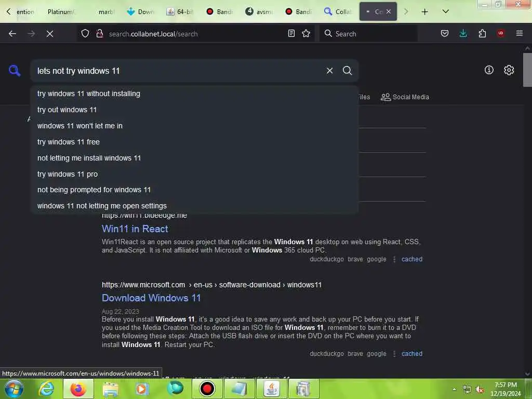Open the extensions puzzle icon
Viewport: 532px width, 399px height.
tap(482, 33)
